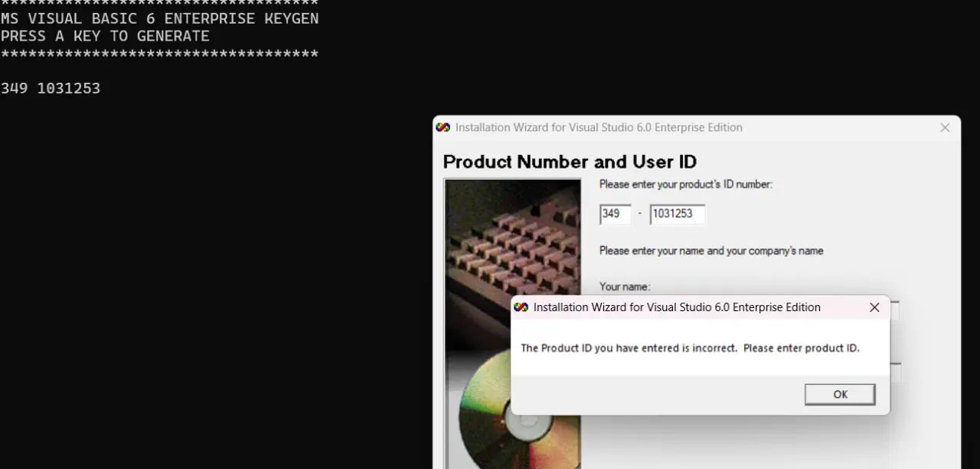
Task: Click the generated key '349 1031253' in console
Action: 51,88
